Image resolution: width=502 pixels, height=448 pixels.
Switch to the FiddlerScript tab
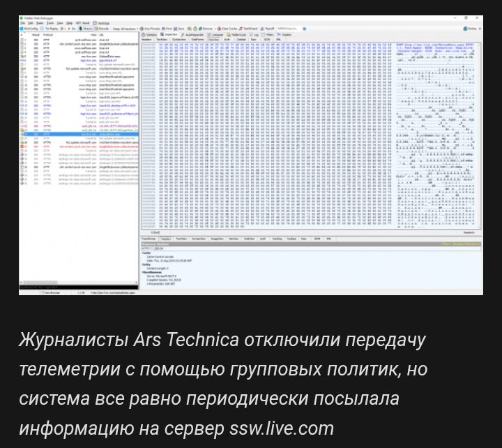(x=236, y=35)
